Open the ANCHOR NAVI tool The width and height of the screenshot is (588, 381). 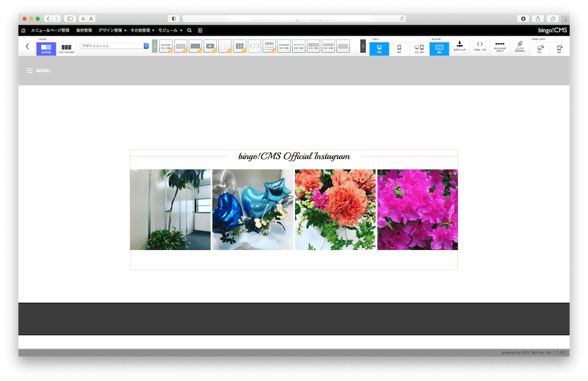pos(499,46)
